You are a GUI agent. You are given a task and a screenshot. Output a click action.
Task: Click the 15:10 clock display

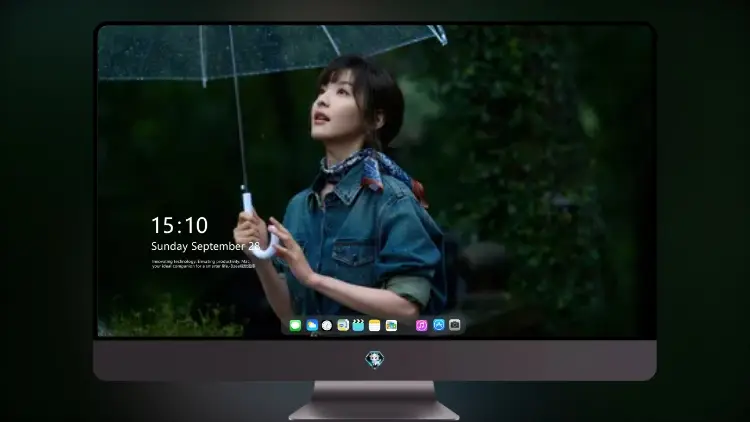click(179, 225)
